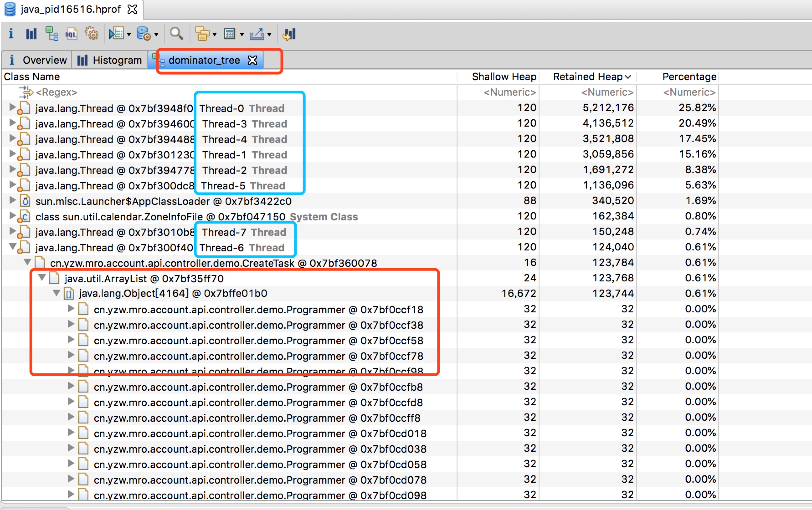Click the compare tables chart icon
The image size is (812, 510).
pyautogui.click(x=289, y=34)
